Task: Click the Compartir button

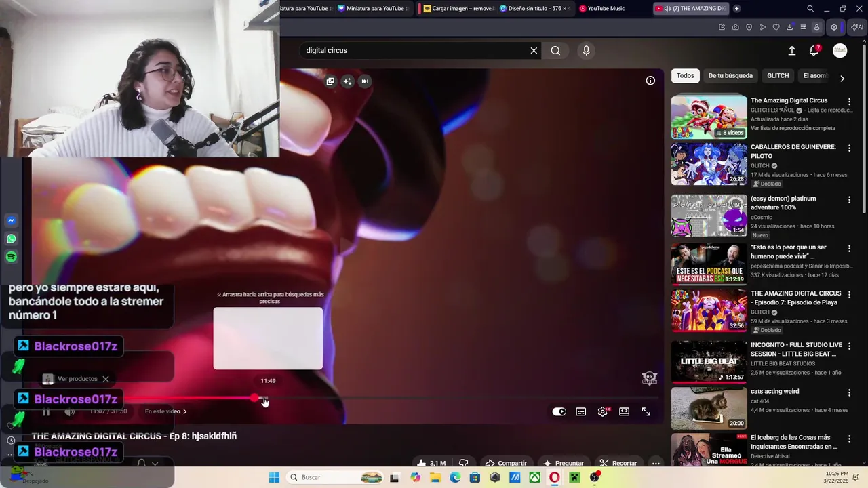Action: pos(506,464)
